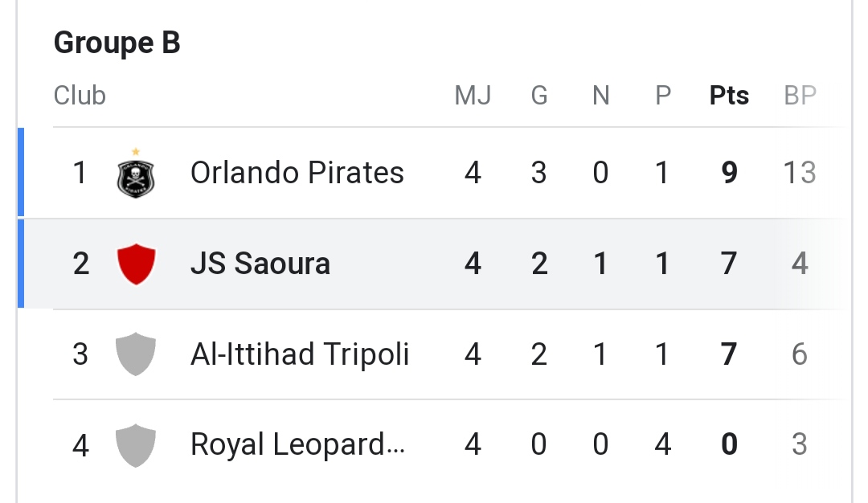Screen dimensions: 868x503
Task: Click the Royal Leopards gray shield icon
Action: (135, 445)
